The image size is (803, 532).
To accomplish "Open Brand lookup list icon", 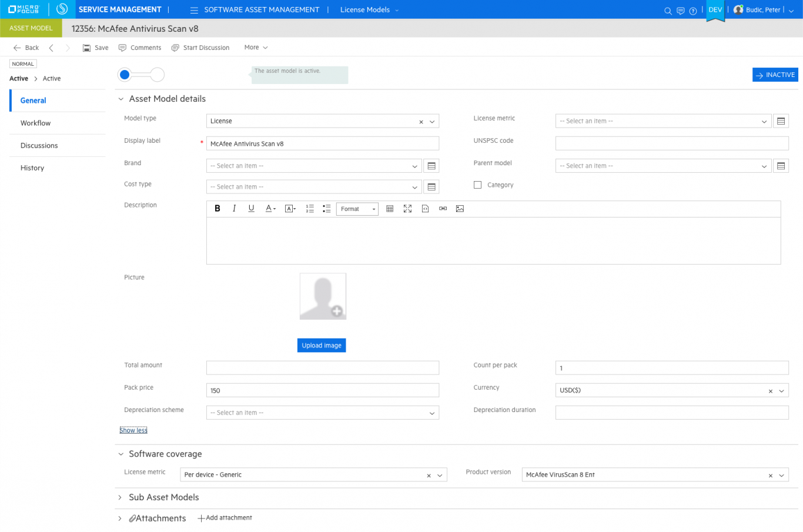I will [x=431, y=166].
